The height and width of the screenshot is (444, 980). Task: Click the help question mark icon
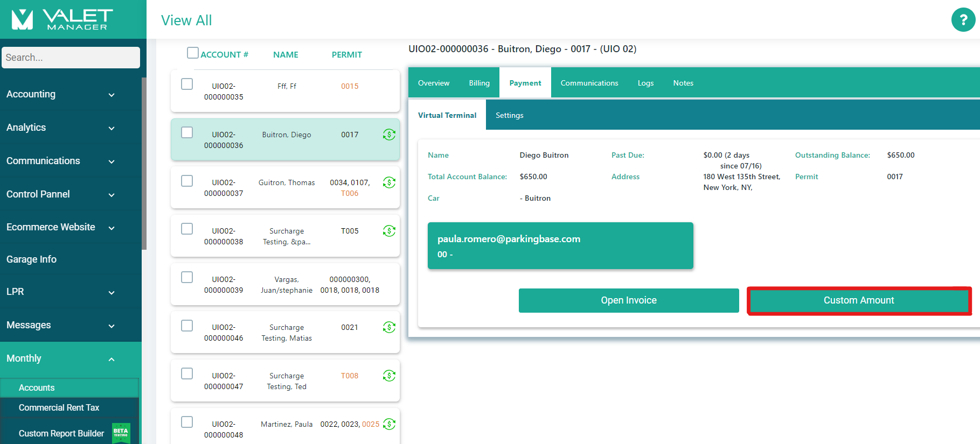[x=963, y=20]
